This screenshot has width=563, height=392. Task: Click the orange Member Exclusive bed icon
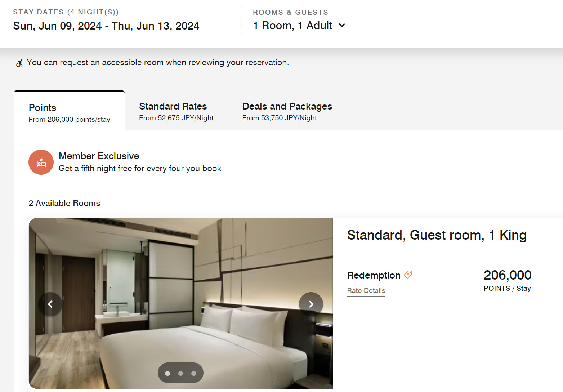[x=41, y=162]
